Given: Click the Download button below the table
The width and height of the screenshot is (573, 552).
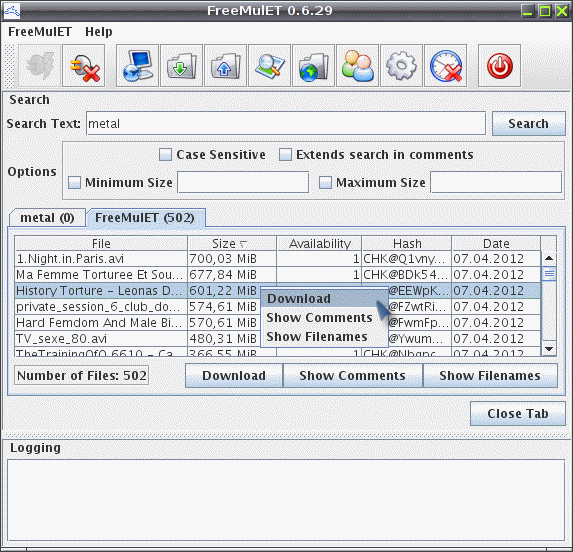Looking at the screenshot, I should pyautogui.click(x=234, y=376).
